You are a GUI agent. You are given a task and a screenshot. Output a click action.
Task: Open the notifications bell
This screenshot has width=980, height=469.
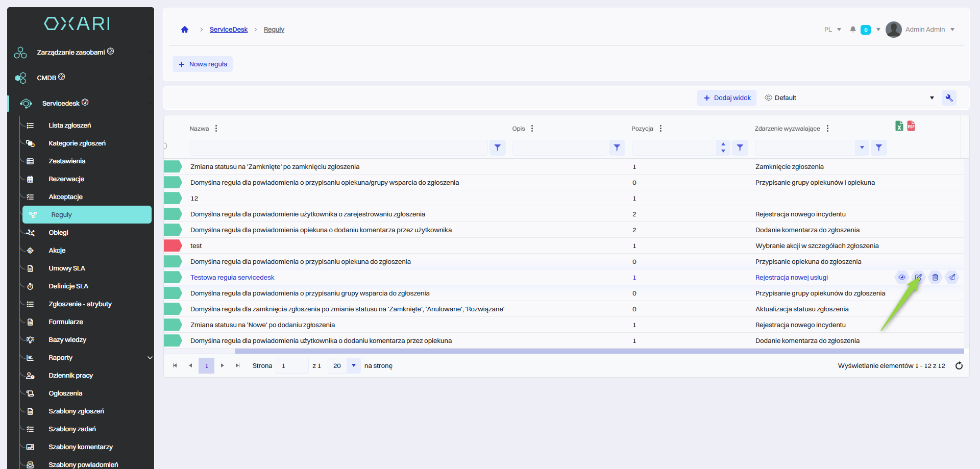852,30
